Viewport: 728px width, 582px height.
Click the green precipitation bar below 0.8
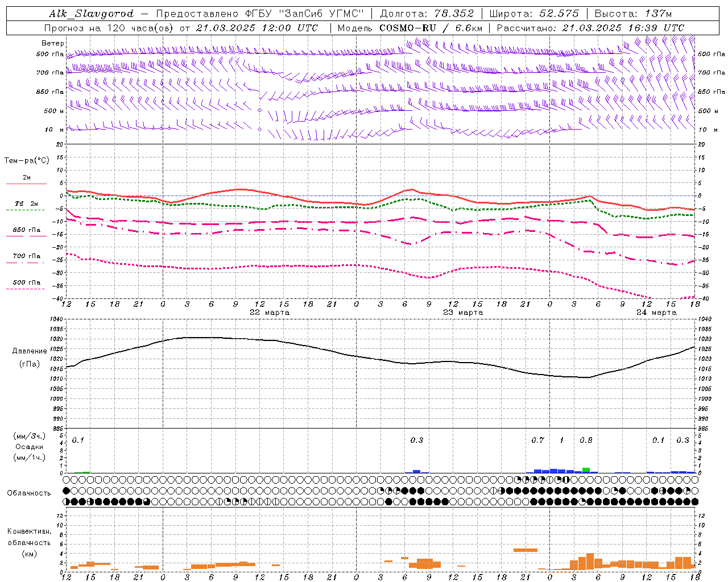click(586, 470)
